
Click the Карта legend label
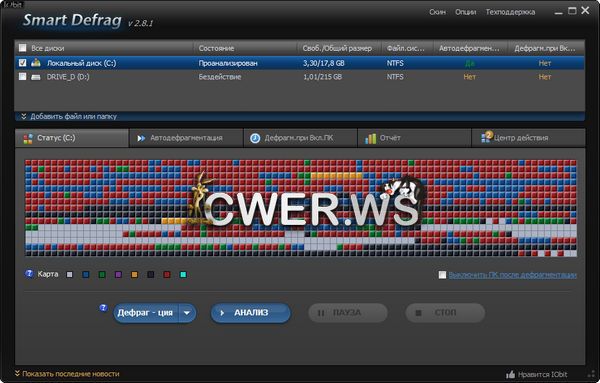[x=48, y=274]
